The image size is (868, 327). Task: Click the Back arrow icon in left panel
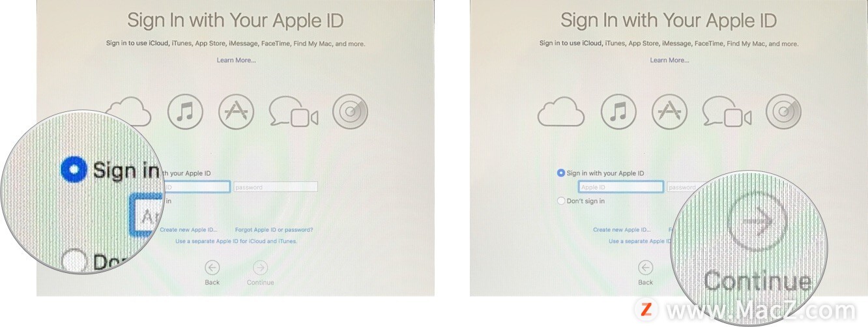pyautogui.click(x=212, y=267)
